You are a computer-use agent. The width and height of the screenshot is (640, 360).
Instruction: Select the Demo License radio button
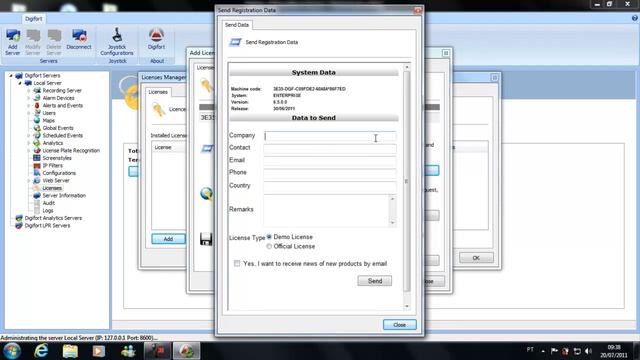[269, 237]
